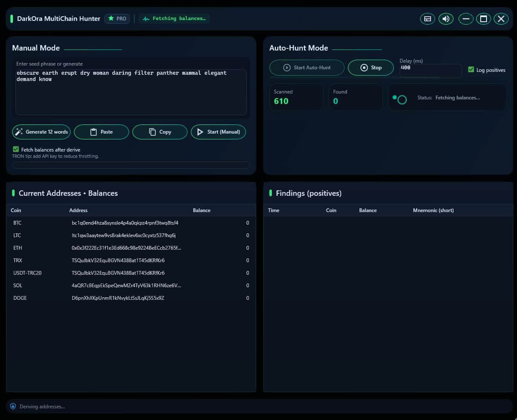517x420 pixels.
Task: Click the Start (Manual) button
Action: 218,132
